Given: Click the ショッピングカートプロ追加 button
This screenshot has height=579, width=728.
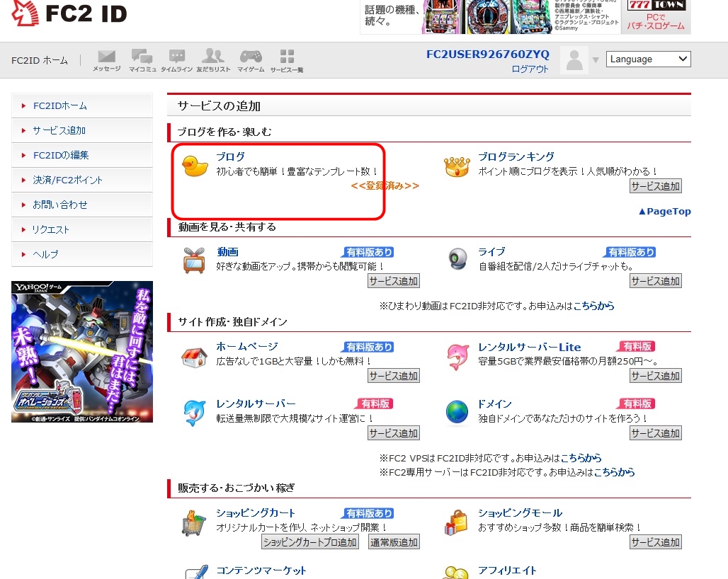Looking at the screenshot, I should pos(309,542).
